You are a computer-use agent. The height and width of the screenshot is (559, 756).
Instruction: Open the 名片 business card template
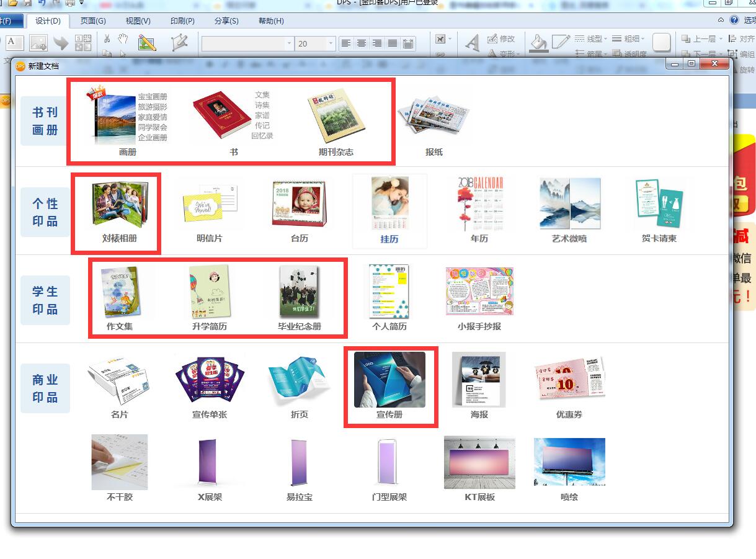(x=119, y=387)
